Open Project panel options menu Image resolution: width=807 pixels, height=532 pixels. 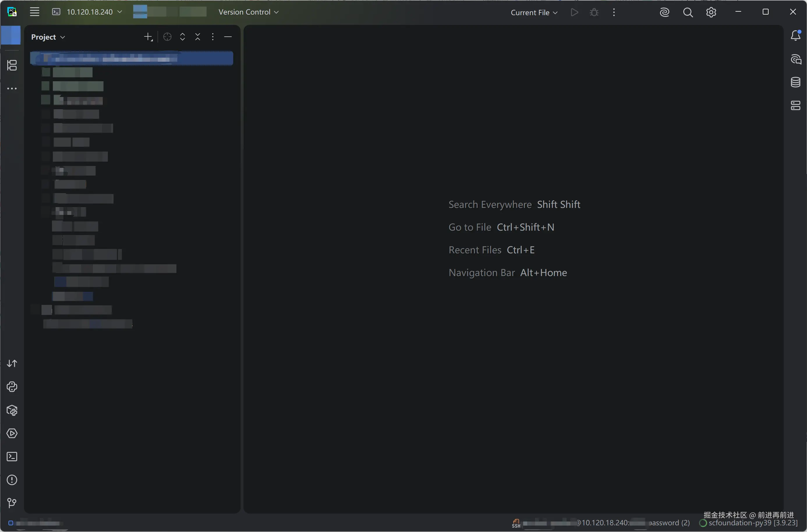pyautogui.click(x=213, y=37)
